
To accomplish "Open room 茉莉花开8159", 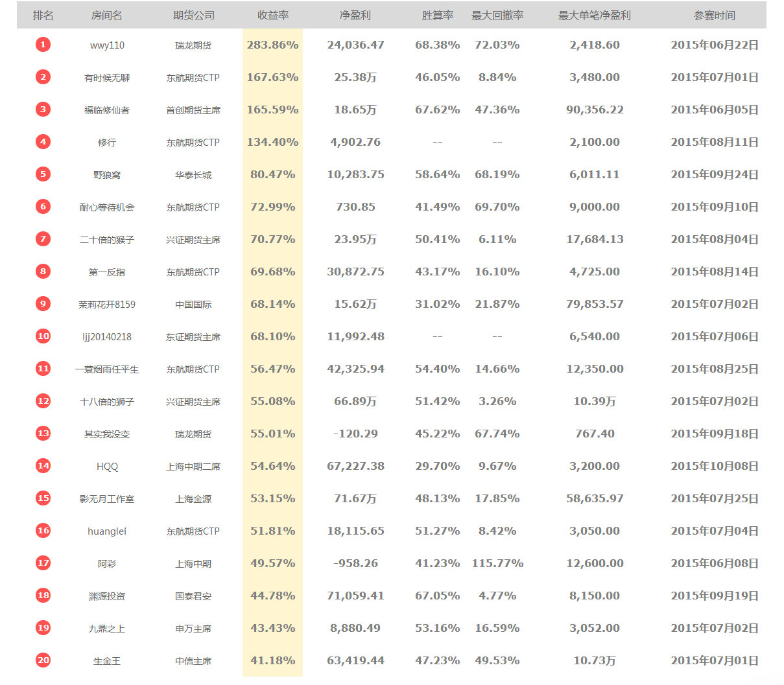I will [x=107, y=305].
